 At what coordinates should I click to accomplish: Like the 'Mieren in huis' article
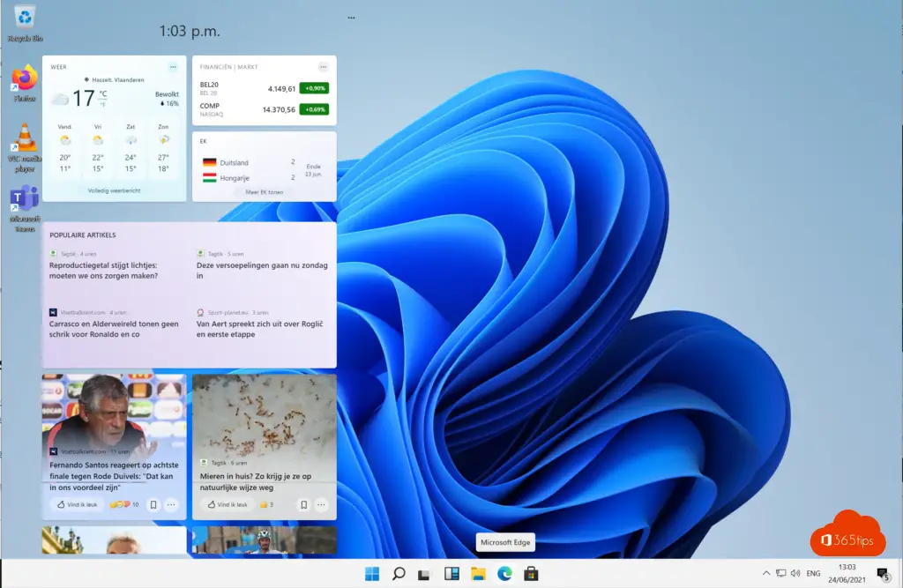click(228, 504)
